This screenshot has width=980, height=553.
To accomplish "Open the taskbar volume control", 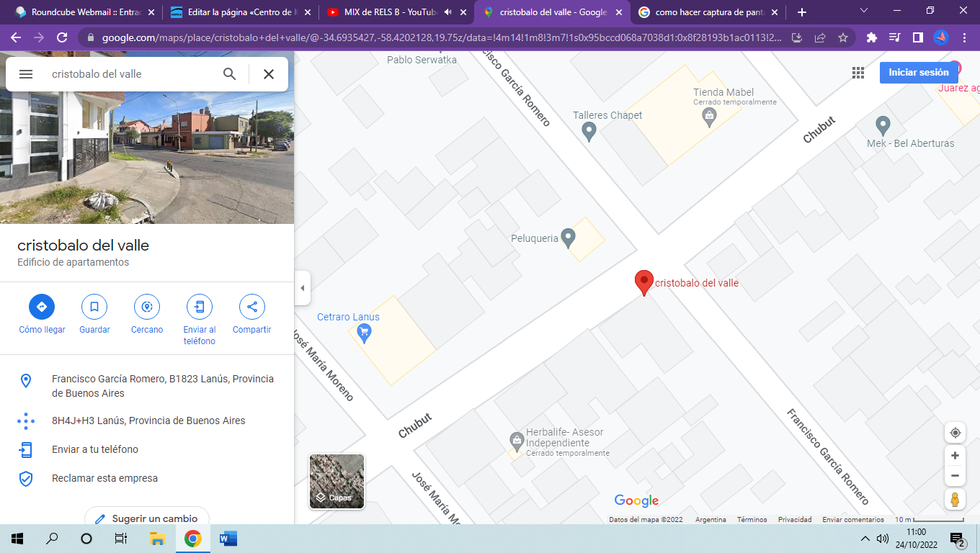I will (x=883, y=539).
